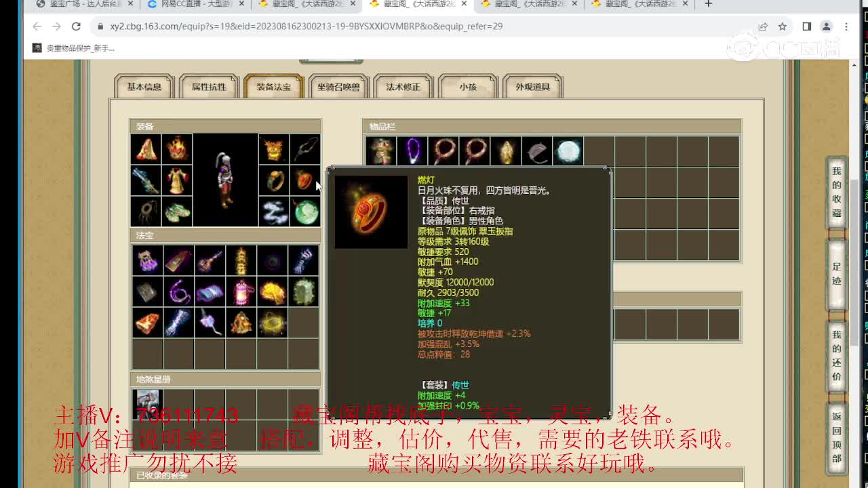Select the orange brick treasure icon
Viewport: 868px width, 488px height.
(x=147, y=323)
